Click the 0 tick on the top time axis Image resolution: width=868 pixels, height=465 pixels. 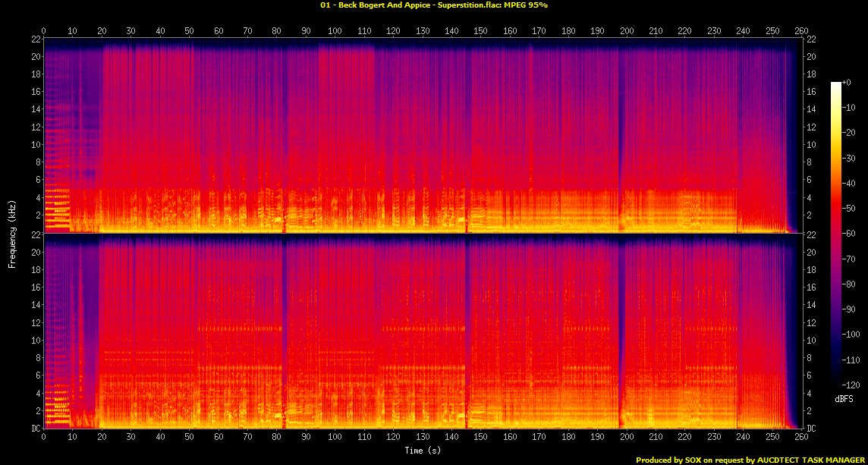point(44,31)
